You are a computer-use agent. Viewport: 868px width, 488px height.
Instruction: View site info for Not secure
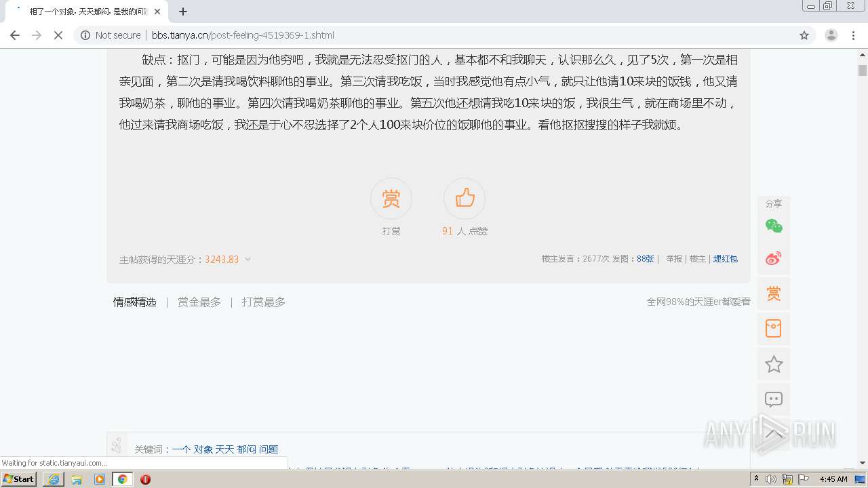point(111,35)
